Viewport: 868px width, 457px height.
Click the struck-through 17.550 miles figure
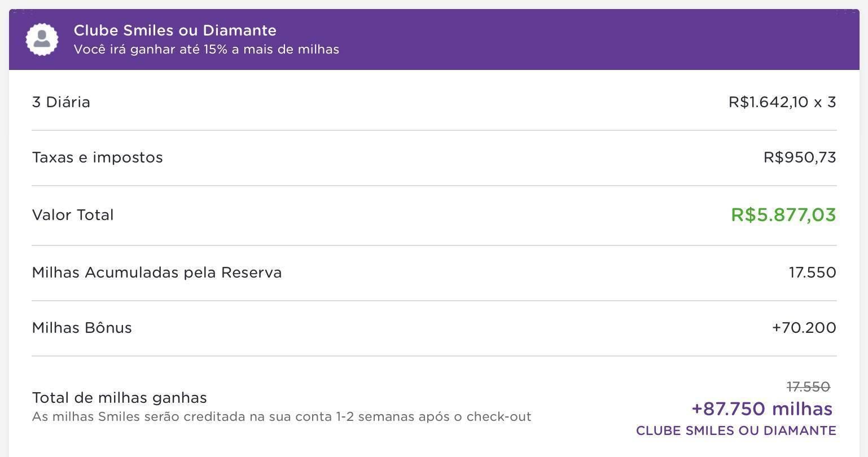click(808, 386)
